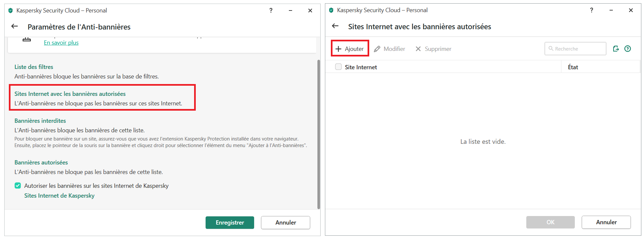Click the magnifier icon in Recherche box

coord(551,49)
